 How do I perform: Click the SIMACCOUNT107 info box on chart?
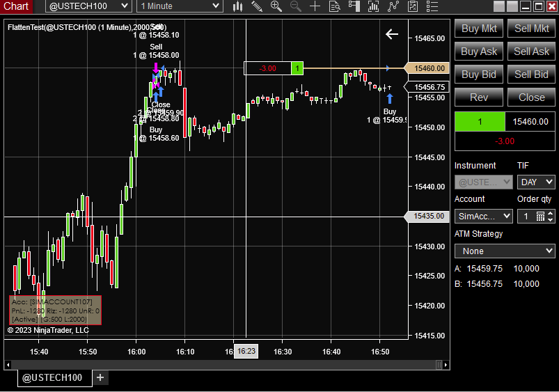tap(55, 310)
